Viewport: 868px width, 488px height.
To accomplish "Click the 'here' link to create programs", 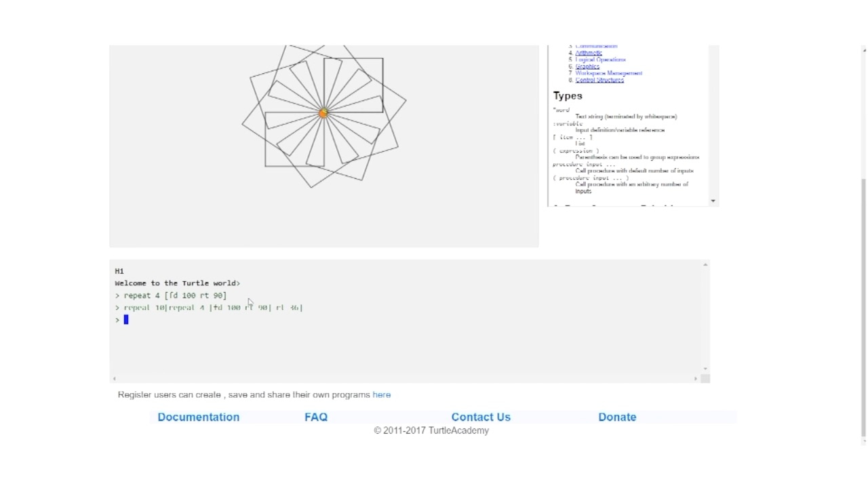I will pos(382,394).
